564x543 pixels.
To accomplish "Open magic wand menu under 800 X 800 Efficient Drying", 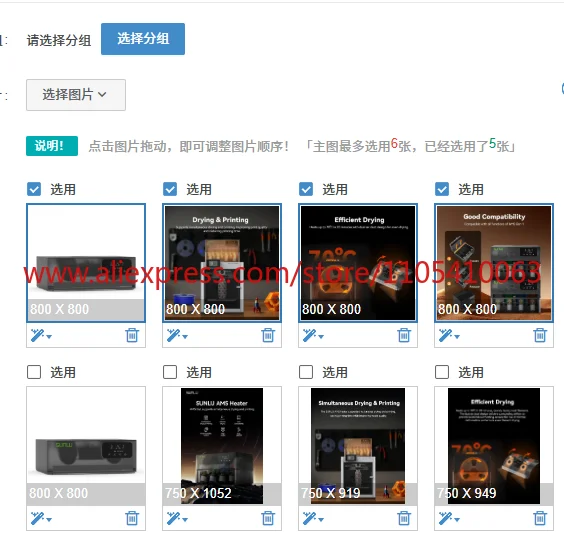I will (313, 335).
